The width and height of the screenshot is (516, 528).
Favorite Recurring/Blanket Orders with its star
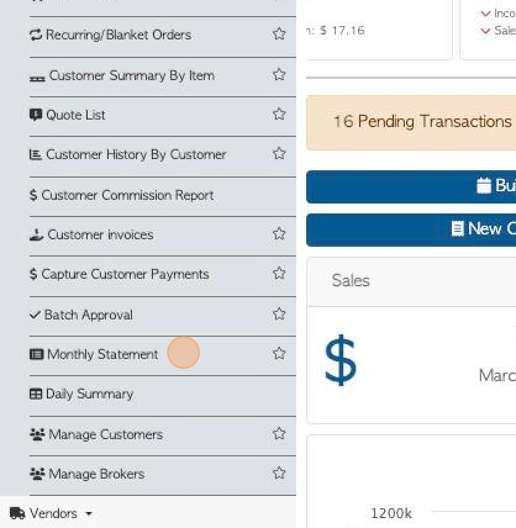tap(279, 34)
